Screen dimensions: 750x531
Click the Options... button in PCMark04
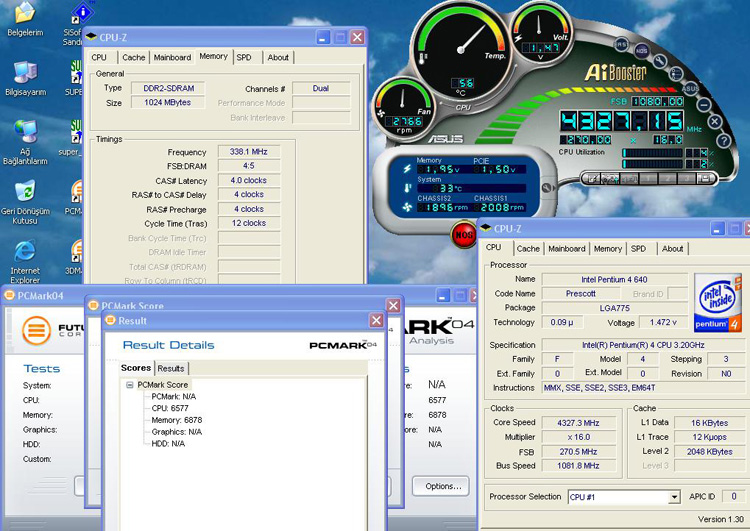[443, 486]
